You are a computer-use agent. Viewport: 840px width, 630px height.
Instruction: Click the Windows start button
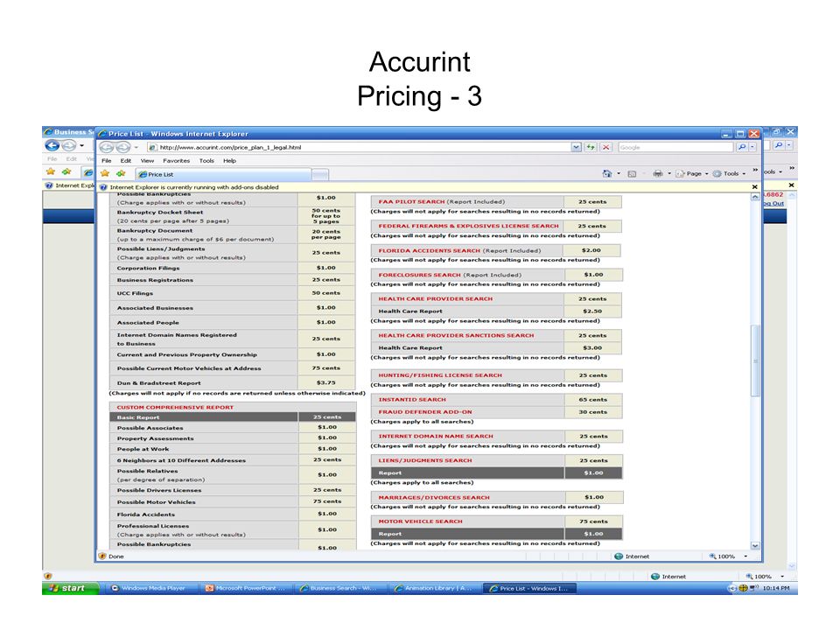[x=71, y=588]
